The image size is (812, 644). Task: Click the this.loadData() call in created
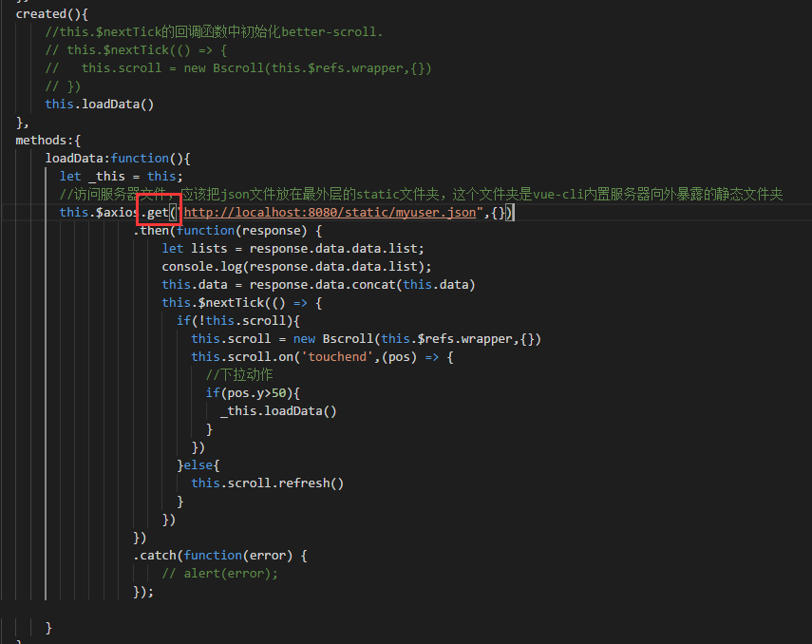click(100, 104)
